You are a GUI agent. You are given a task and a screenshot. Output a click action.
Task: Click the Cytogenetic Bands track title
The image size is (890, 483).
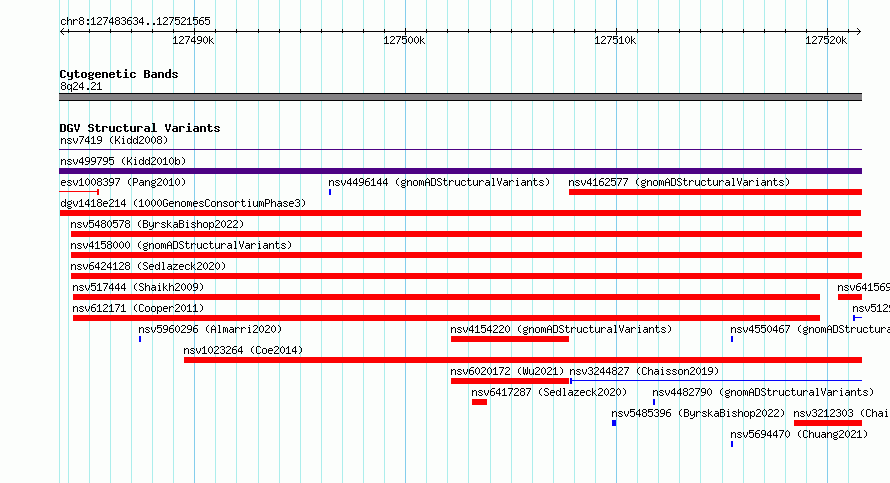119,74
